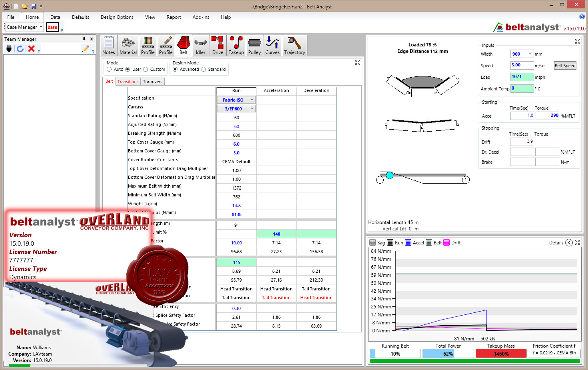Open the Idler section
This screenshot has height=370, width=588.
tap(201, 46)
